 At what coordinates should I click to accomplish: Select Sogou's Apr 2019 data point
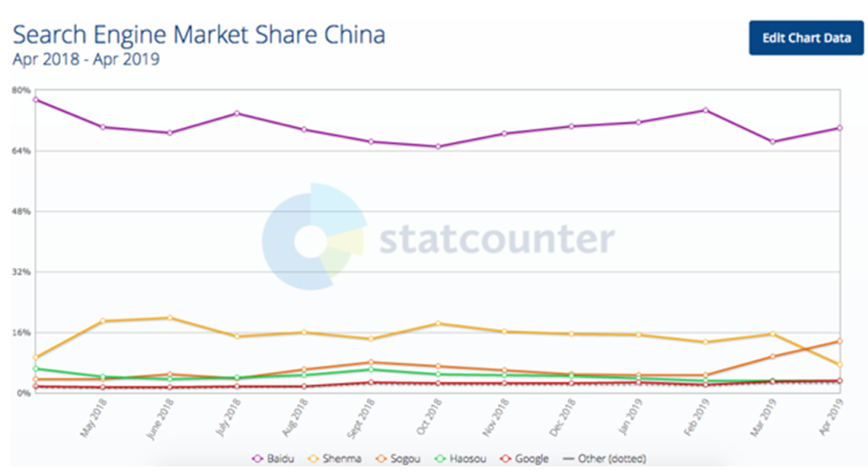point(839,341)
